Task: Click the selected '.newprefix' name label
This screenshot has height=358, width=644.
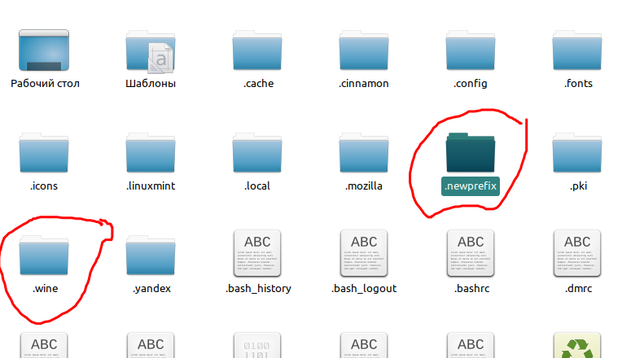Action: (471, 186)
